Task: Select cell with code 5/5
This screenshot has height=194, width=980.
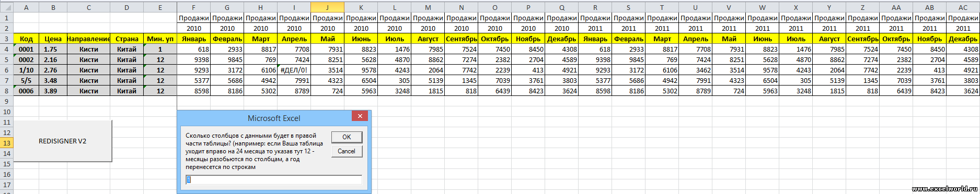Action: (x=26, y=80)
